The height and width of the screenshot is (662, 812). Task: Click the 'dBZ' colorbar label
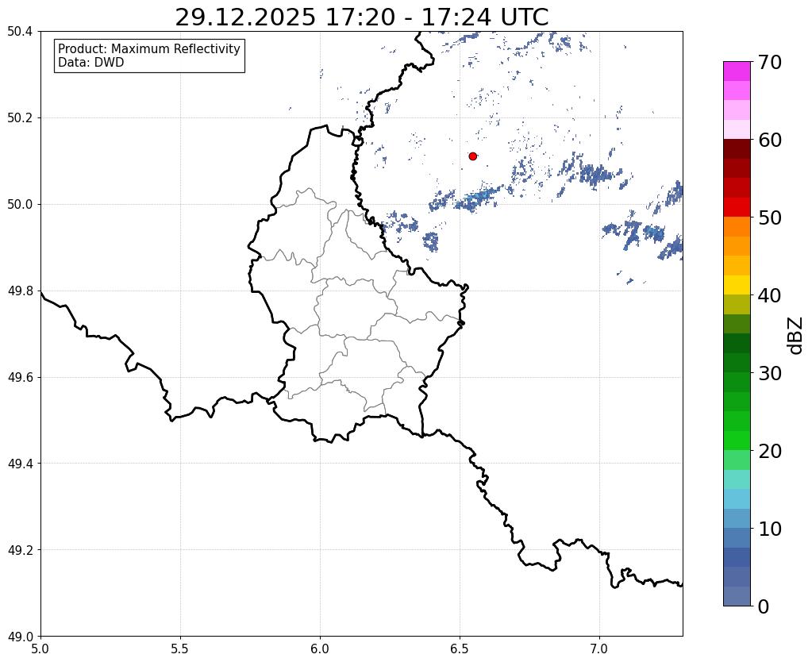click(796, 335)
